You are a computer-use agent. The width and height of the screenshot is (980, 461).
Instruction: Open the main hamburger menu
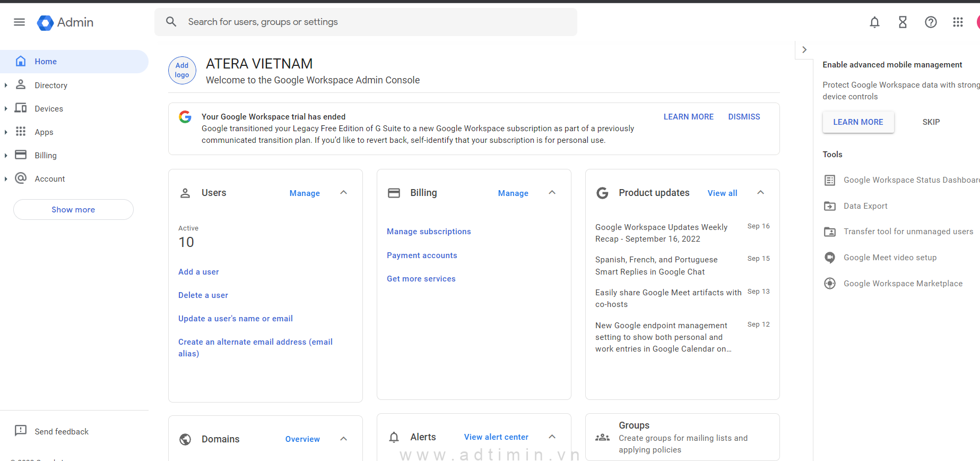[20, 22]
